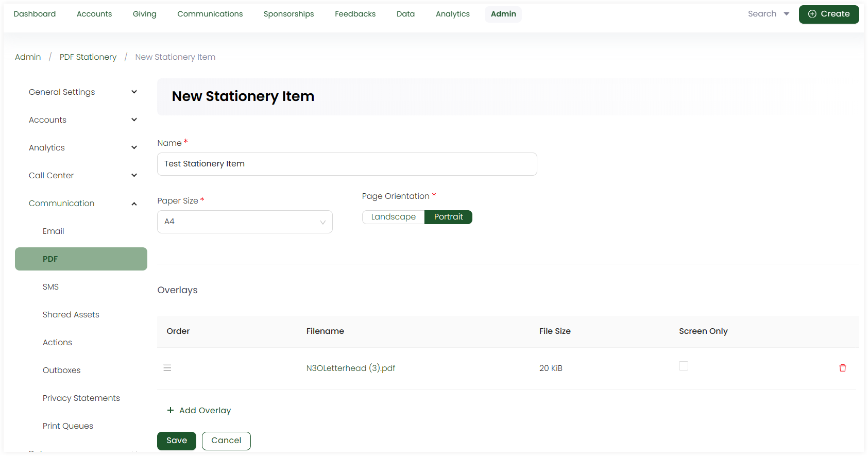Open the Search dropdown arrow
Viewport: 868px width, 456px height.
(787, 14)
